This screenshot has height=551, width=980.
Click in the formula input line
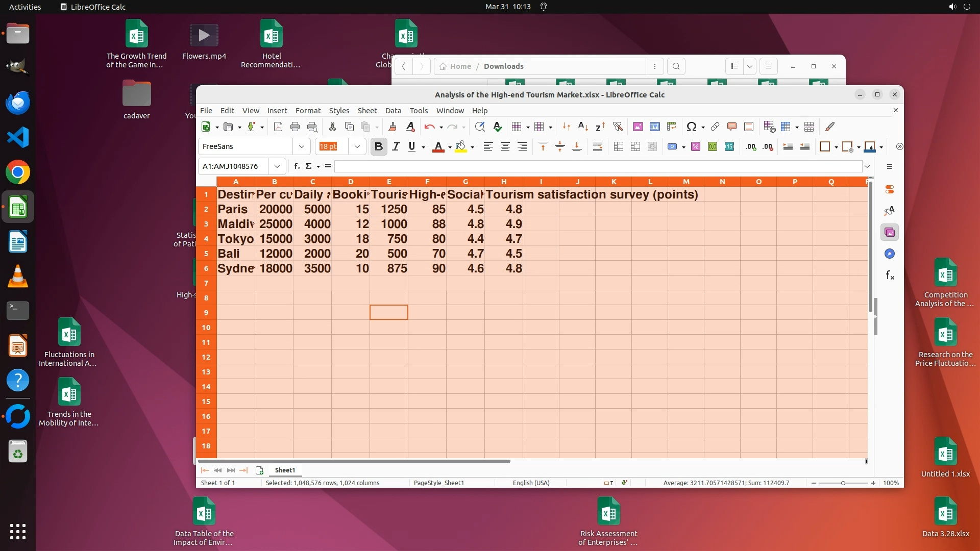(x=597, y=166)
